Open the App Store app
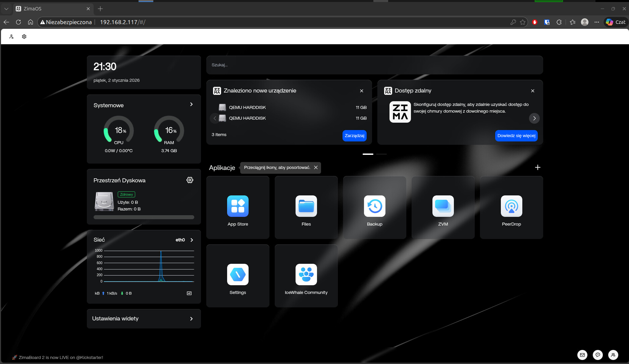 pos(238,207)
